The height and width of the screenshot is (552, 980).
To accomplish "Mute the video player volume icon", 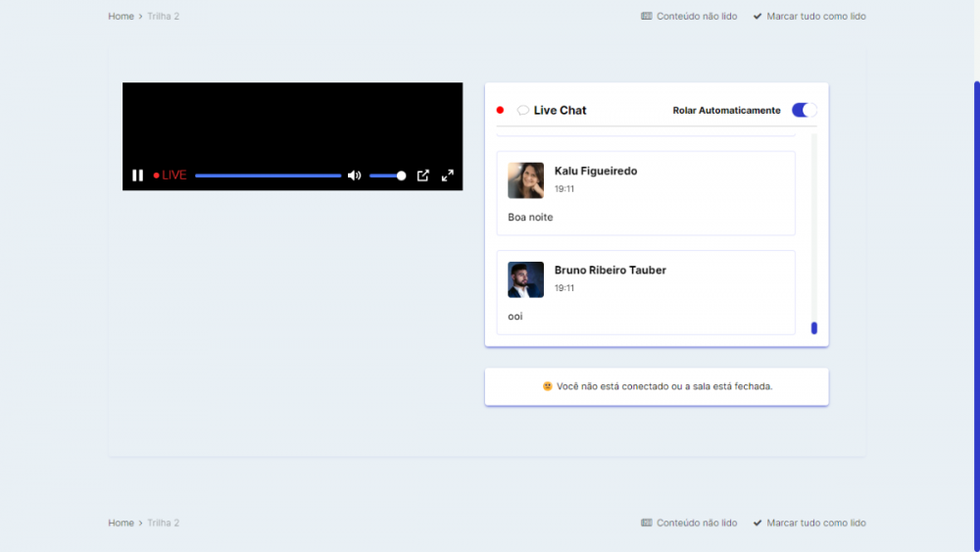I will click(x=354, y=176).
